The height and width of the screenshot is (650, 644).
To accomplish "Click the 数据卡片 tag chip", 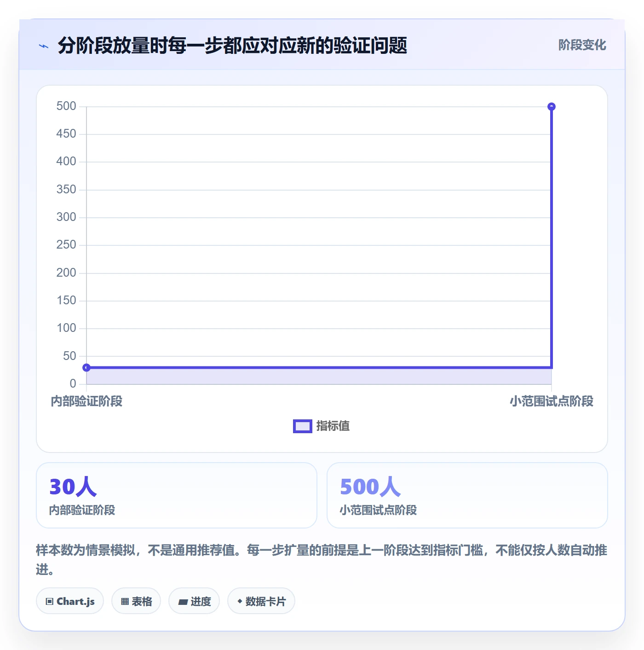I will click(x=261, y=601).
